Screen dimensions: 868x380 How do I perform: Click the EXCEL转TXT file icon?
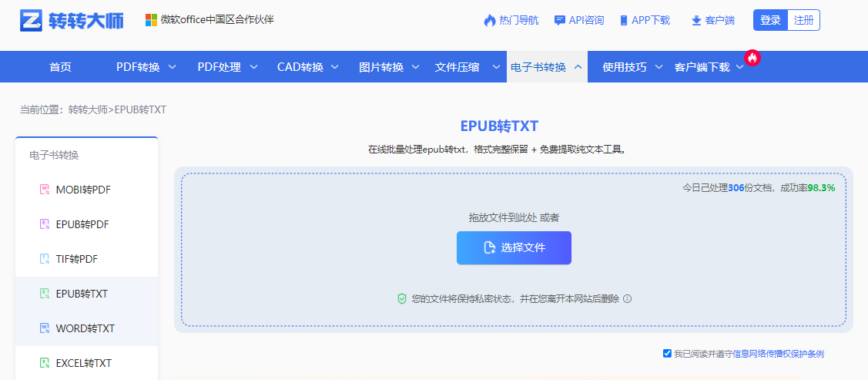(45, 363)
